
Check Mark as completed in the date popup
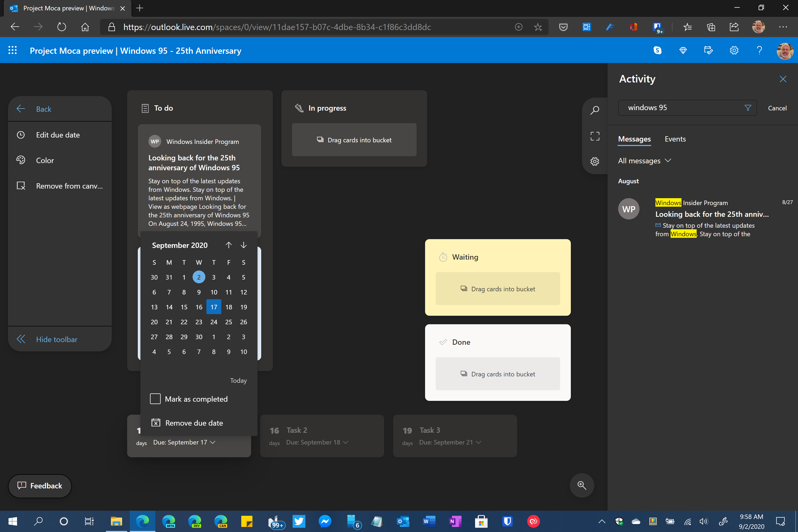click(155, 399)
